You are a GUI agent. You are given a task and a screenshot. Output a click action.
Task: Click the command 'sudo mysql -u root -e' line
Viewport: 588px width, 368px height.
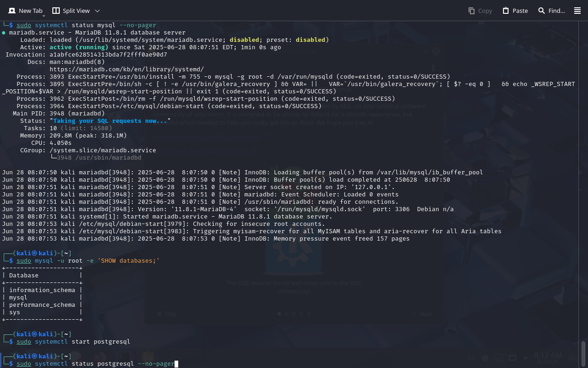(x=88, y=261)
